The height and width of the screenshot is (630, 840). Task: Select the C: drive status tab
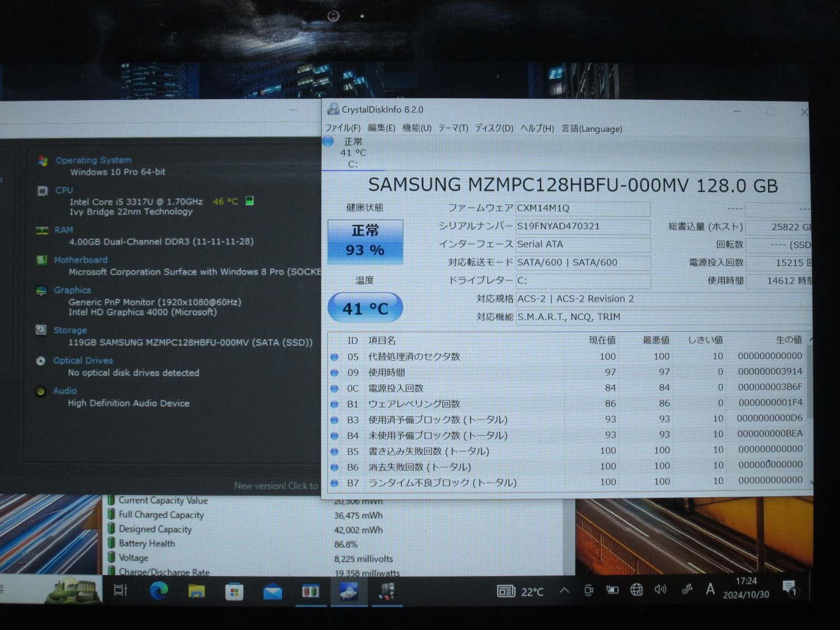click(353, 153)
